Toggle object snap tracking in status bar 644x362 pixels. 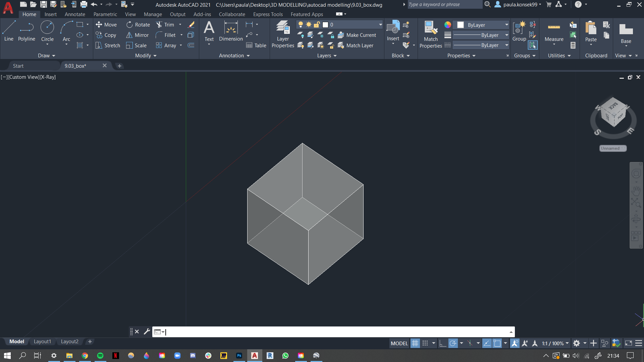[x=487, y=343]
